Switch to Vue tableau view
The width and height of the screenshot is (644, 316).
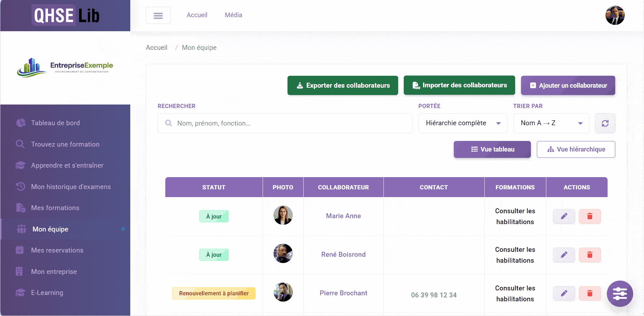[x=492, y=149]
